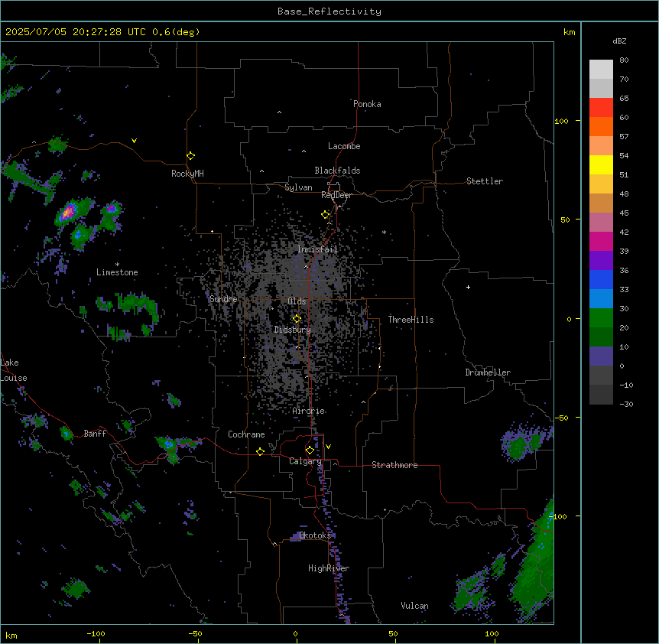Pick the bright yellow swatch in dBZ legend
The image size is (659, 644).
(x=601, y=164)
